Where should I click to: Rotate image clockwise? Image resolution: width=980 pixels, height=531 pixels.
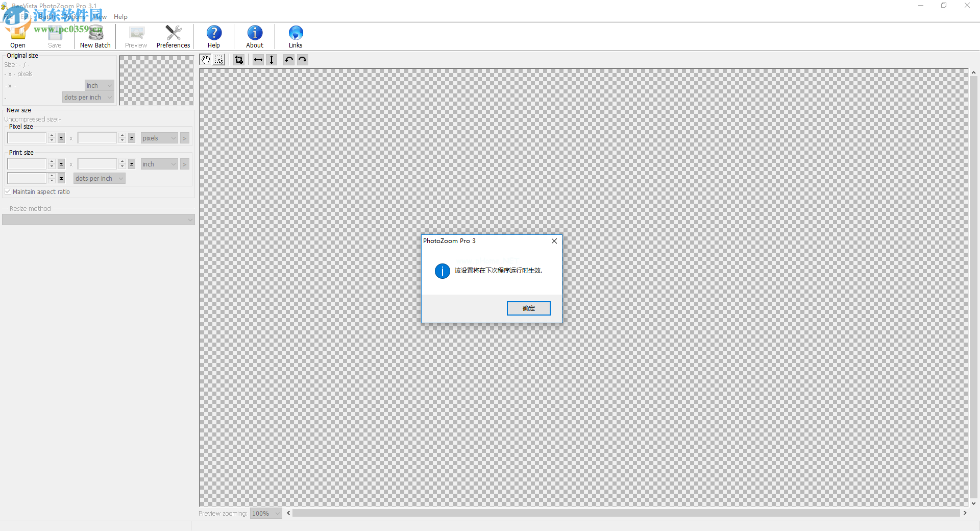[x=303, y=60]
